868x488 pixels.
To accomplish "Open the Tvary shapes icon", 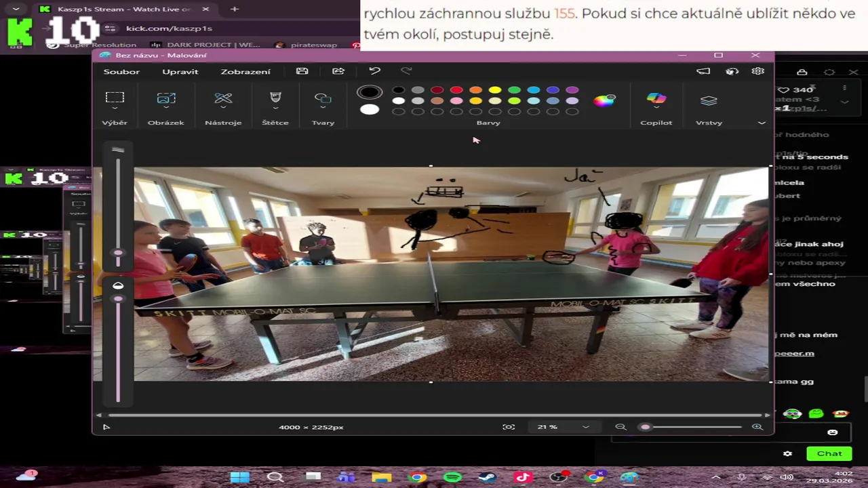I will click(x=323, y=98).
